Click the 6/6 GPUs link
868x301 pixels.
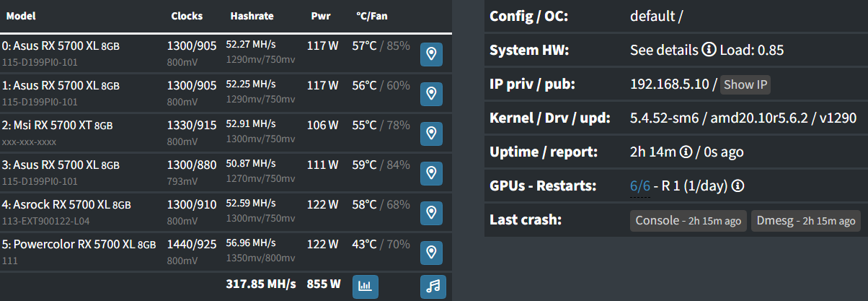click(x=640, y=186)
